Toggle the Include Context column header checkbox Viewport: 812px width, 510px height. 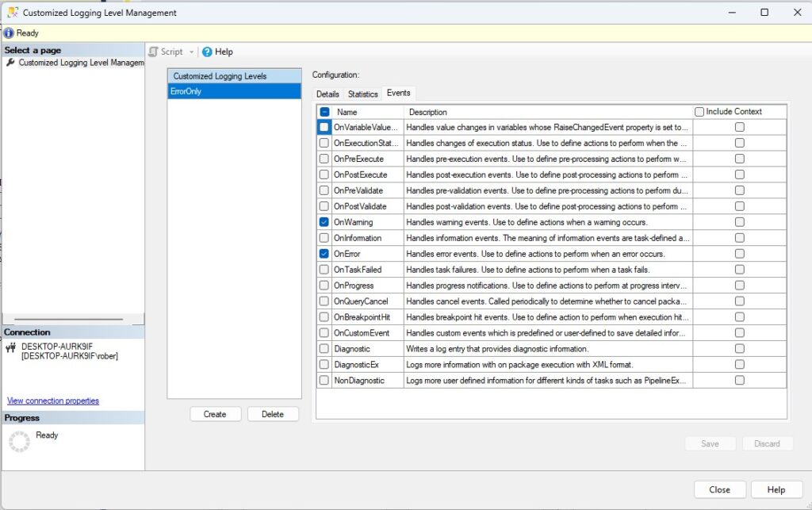tap(698, 111)
